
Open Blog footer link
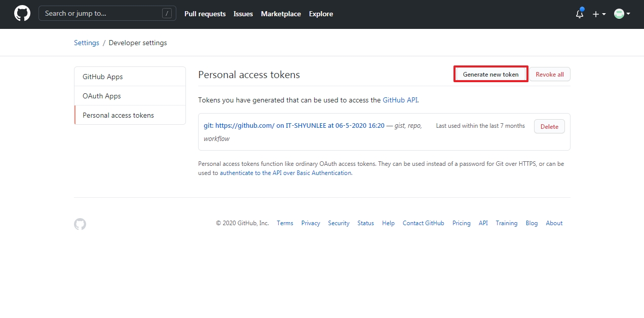tap(532, 223)
